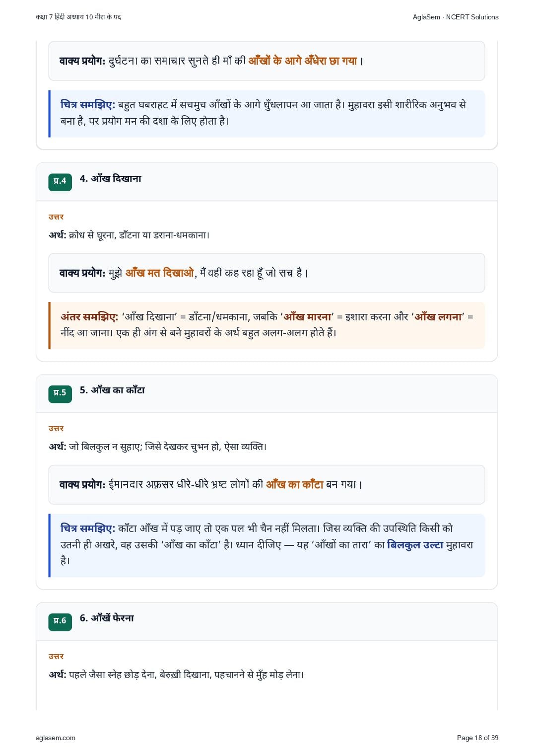Click the प्र.6 question badge
The image size is (534, 756).
pos(60,621)
